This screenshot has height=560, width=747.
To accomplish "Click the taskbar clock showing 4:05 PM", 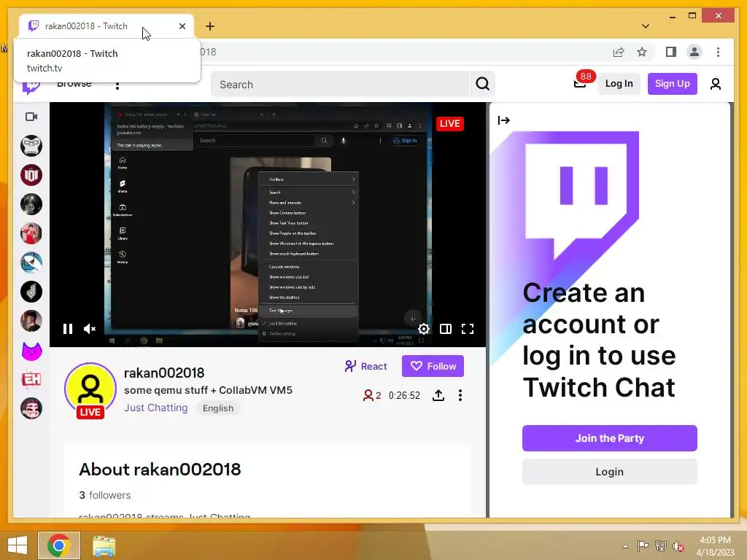I will pyautogui.click(x=715, y=546).
